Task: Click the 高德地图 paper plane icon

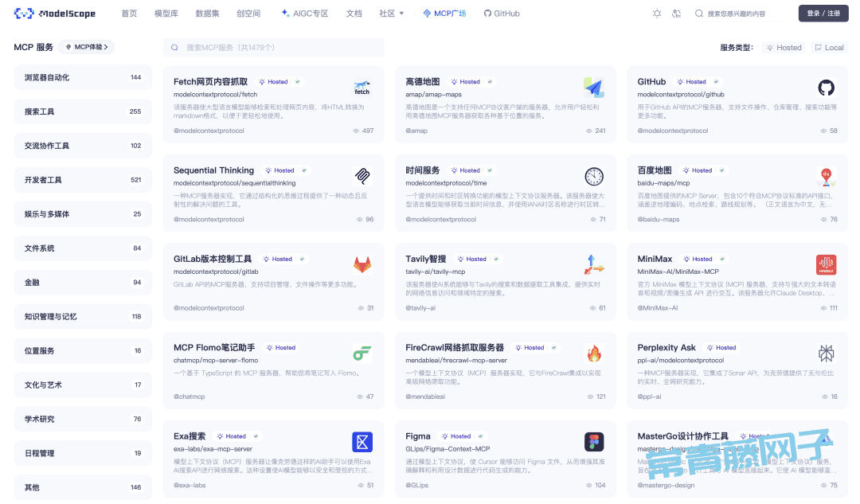Action: tap(594, 88)
